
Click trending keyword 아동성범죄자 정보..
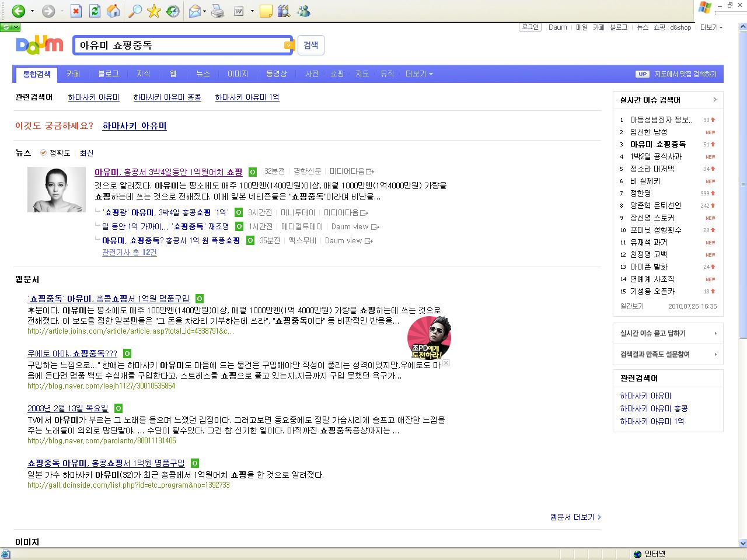click(662, 120)
